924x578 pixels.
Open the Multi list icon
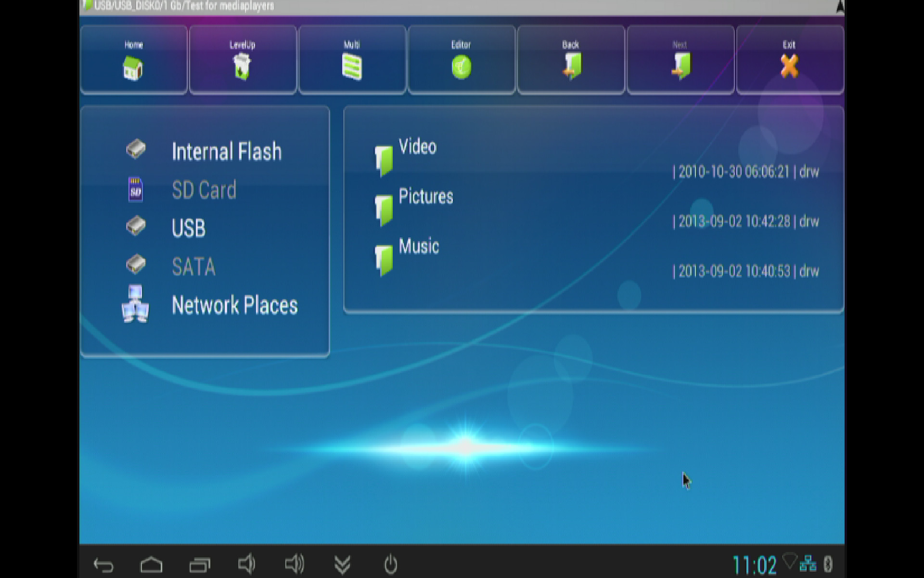[x=352, y=66]
